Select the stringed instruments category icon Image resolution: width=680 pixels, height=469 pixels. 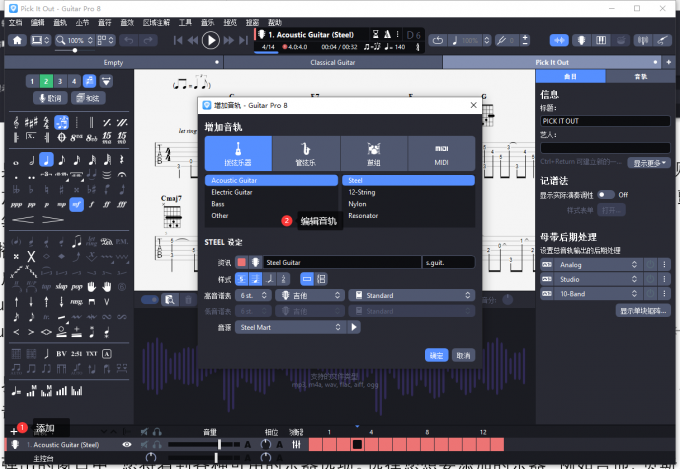click(238, 153)
